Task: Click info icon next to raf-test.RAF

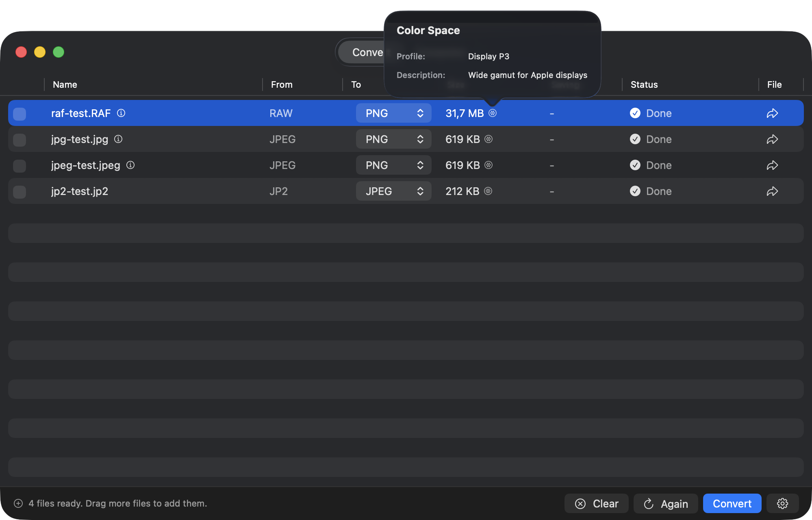Action: [121, 113]
